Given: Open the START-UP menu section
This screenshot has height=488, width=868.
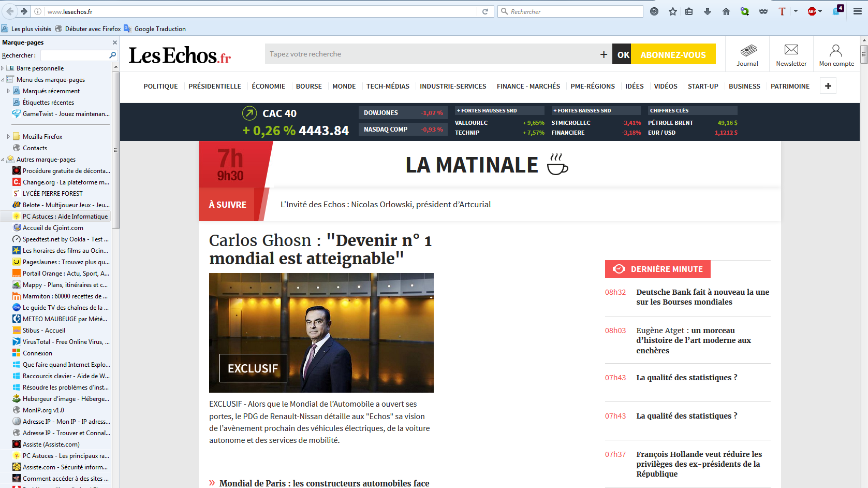Looking at the screenshot, I should [703, 87].
